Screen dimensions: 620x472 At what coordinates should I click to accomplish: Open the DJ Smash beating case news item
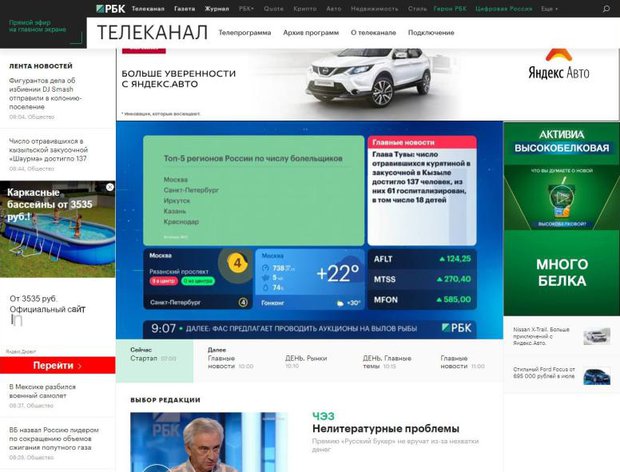coord(45,94)
